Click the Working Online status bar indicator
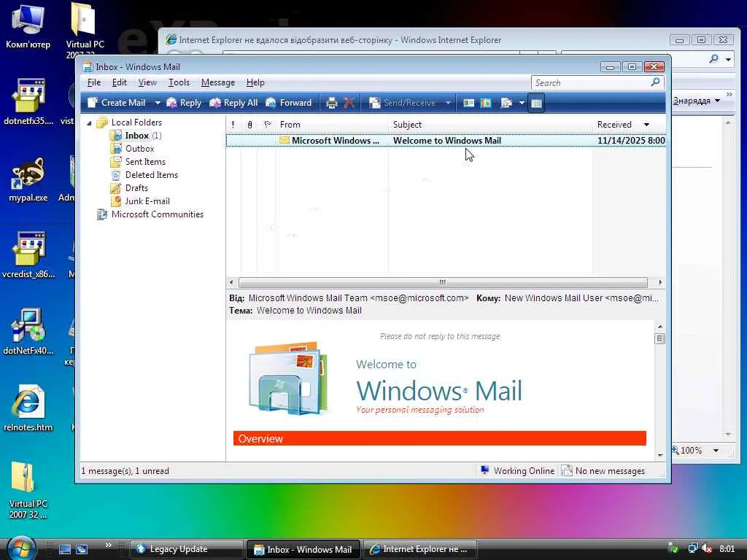Image resolution: width=747 pixels, height=560 pixels. (x=517, y=471)
